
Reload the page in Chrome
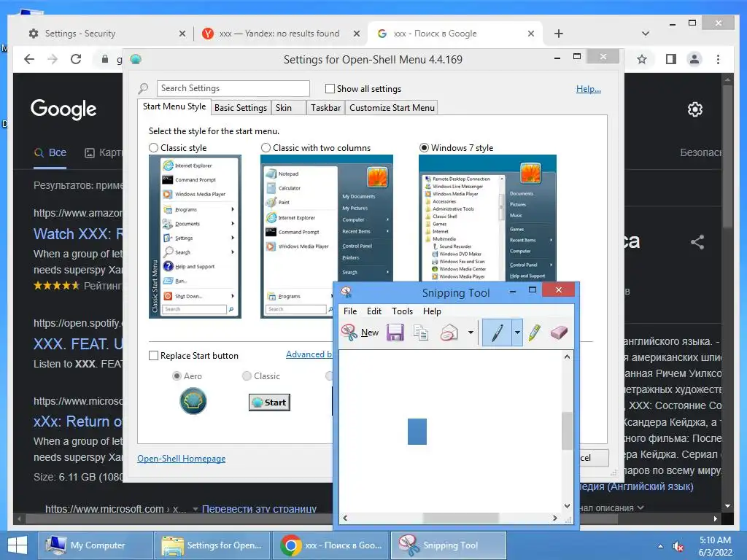pyautogui.click(x=76, y=59)
